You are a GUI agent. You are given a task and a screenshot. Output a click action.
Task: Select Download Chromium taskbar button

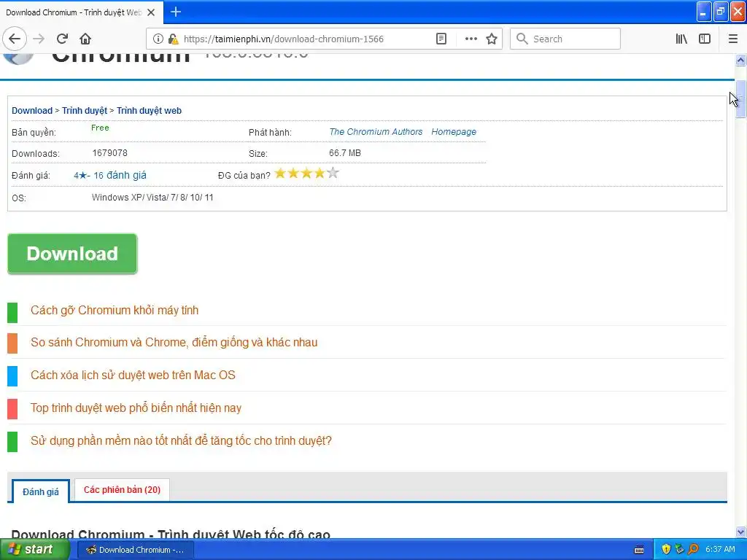click(135, 550)
